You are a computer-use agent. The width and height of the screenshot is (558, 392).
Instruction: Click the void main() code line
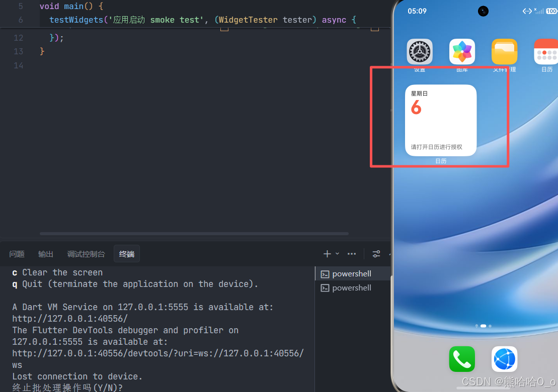pos(71,6)
